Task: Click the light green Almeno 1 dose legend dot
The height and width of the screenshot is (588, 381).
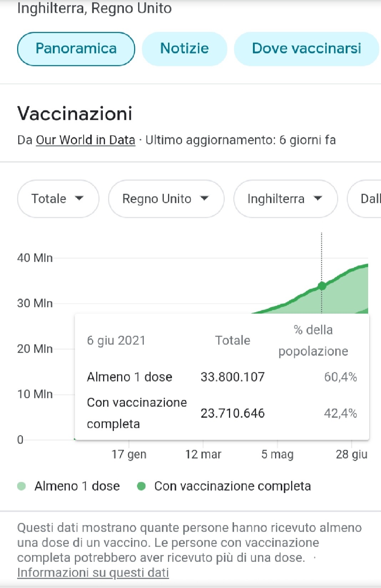Action: pyautogui.click(x=21, y=486)
